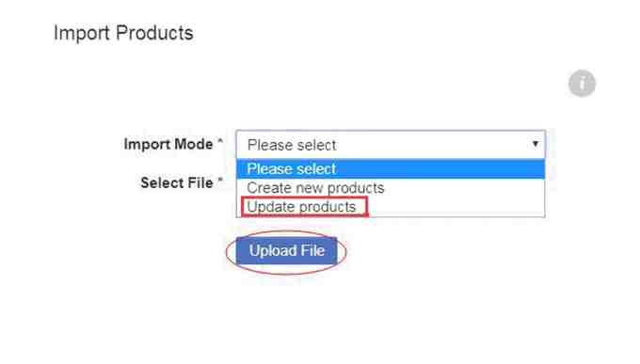Reset import mode to Please select

[x=391, y=169]
